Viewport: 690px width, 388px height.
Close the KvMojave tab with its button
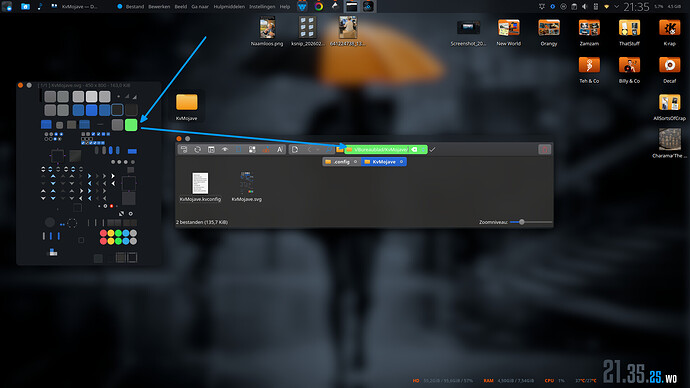pos(401,162)
